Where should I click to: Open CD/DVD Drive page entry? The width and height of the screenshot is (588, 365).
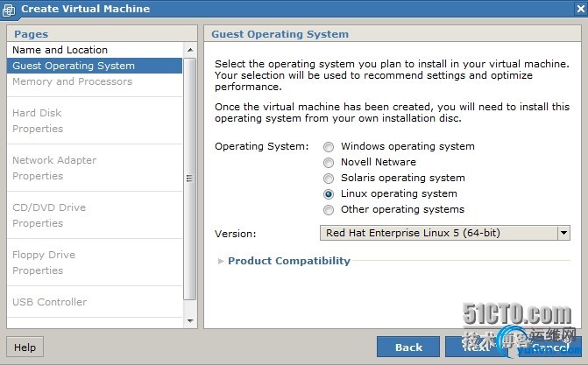tap(49, 207)
